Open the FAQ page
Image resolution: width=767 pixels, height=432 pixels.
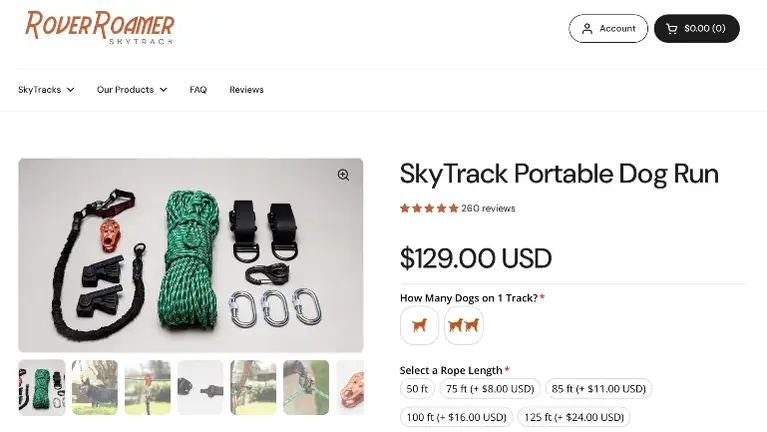(x=198, y=90)
